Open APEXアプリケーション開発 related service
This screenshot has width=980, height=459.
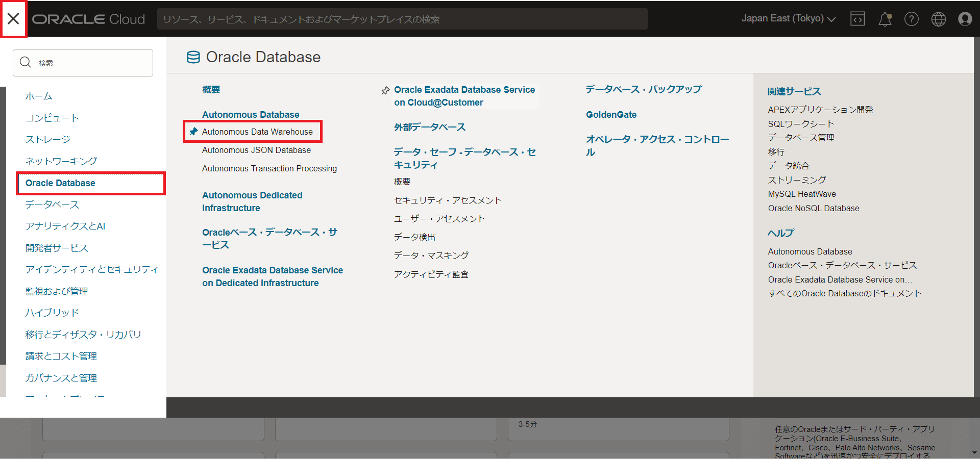(820, 109)
